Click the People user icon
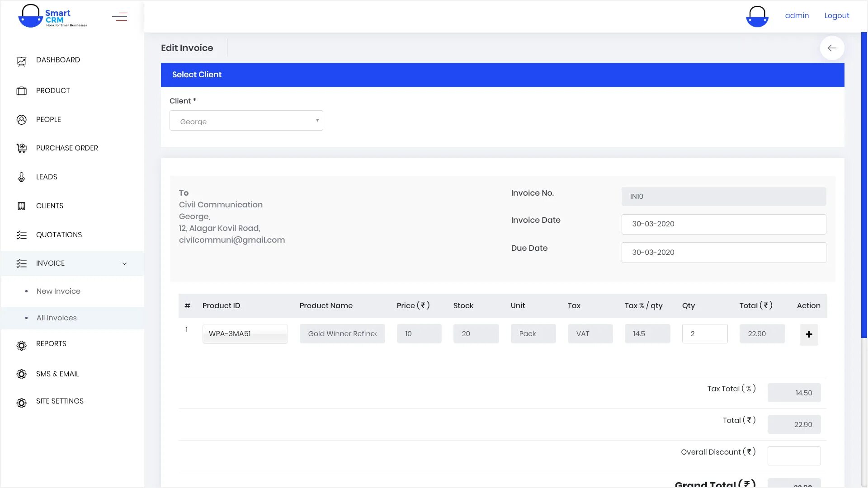 (21, 120)
